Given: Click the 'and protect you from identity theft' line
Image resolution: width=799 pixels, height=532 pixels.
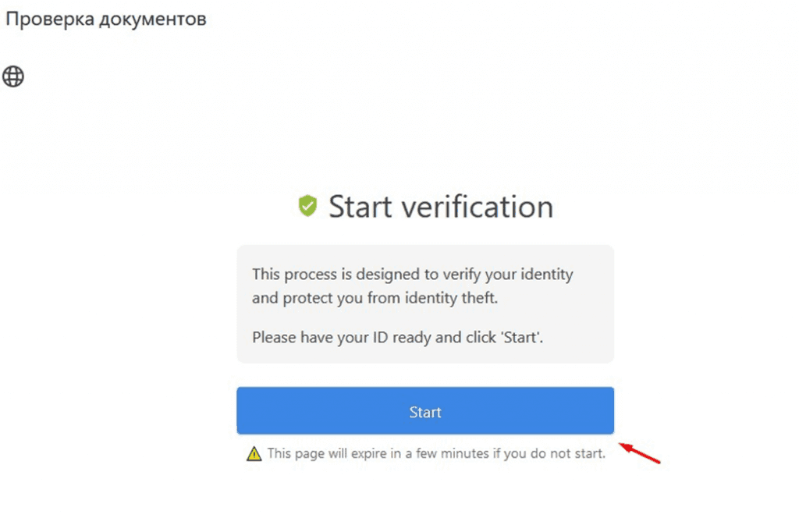Looking at the screenshot, I should pos(375,298).
